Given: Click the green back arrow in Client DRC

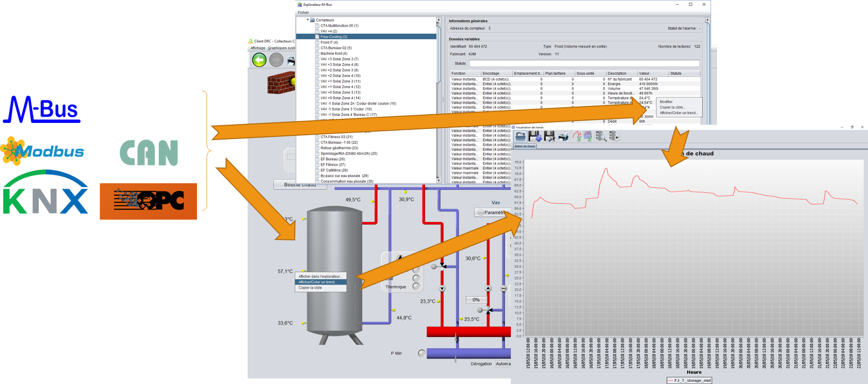Looking at the screenshot, I should (x=259, y=60).
